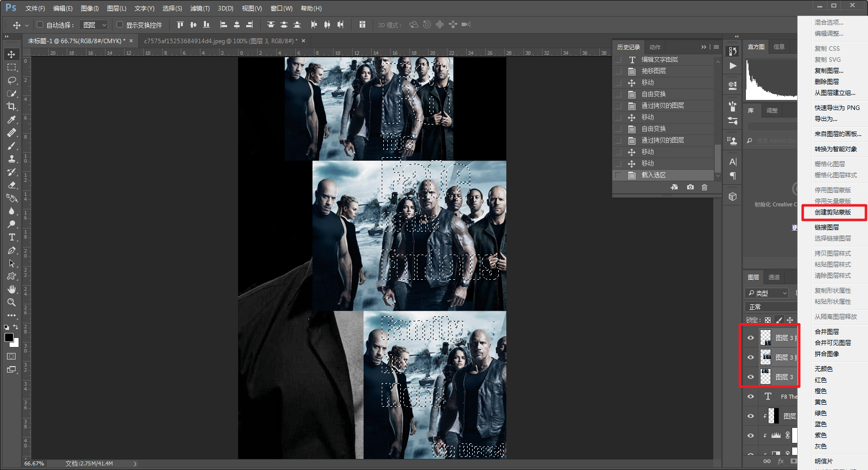The image size is (868, 470).
Task: Select the History Brush tool
Action: (11, 172)
